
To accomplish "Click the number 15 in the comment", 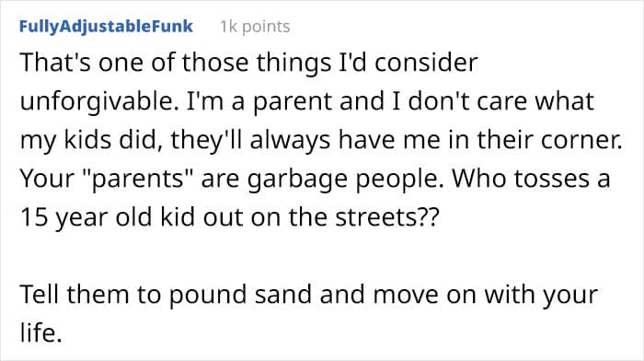I will tap(34, 216).
